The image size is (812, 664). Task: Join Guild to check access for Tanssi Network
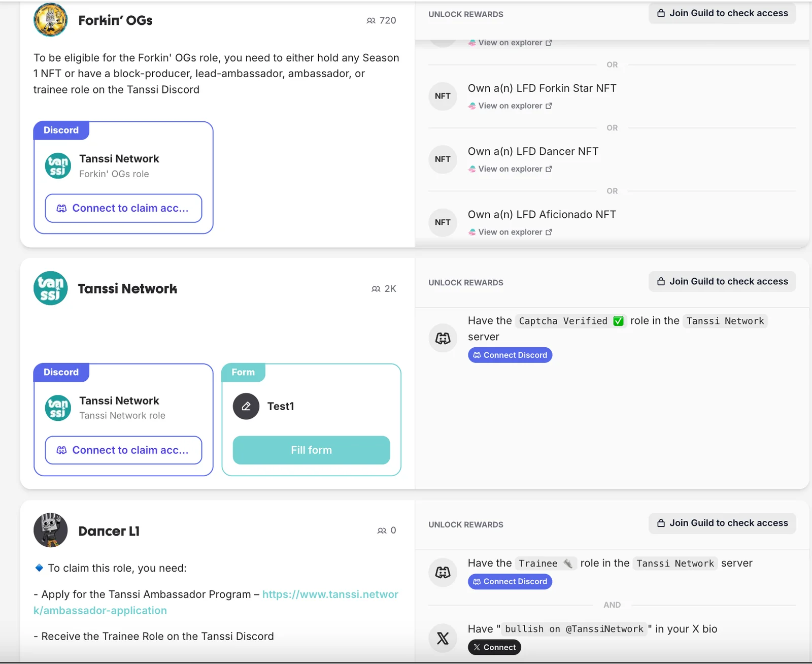tap(722, 281)
